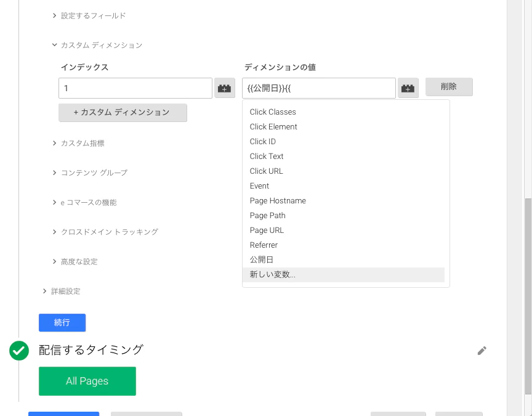Create new variable via 新しい変数...
This screenshot has width=532, height=416.
[x=344, y=274]
